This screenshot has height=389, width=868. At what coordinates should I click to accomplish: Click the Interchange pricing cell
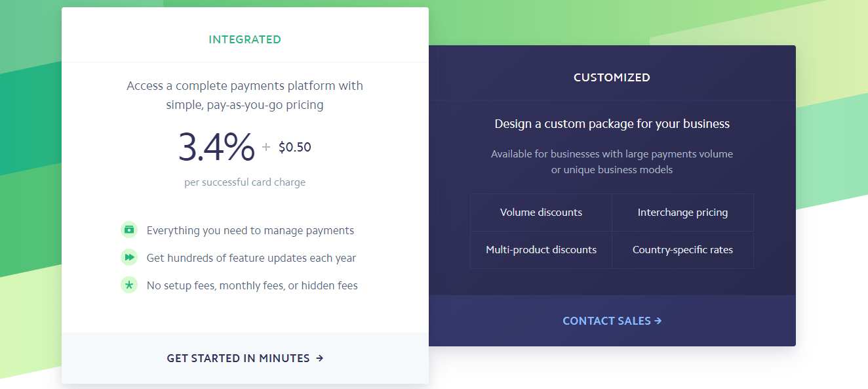coord(682,212)
